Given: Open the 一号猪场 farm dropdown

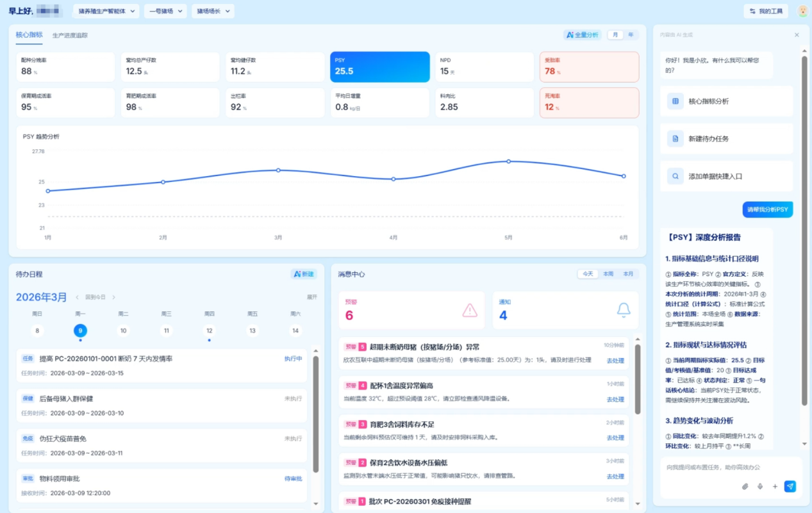Looking at the screenshot, I should pos(165,11).
